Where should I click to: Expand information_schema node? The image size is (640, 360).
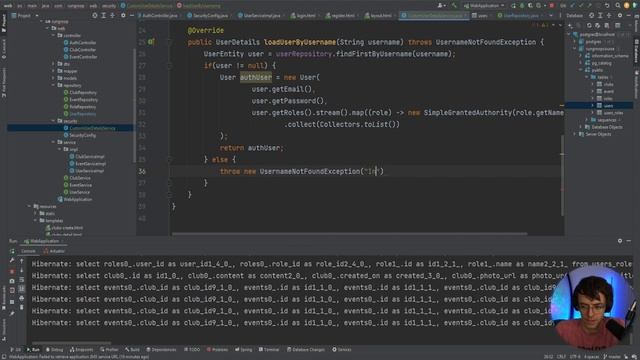(581, 56)
